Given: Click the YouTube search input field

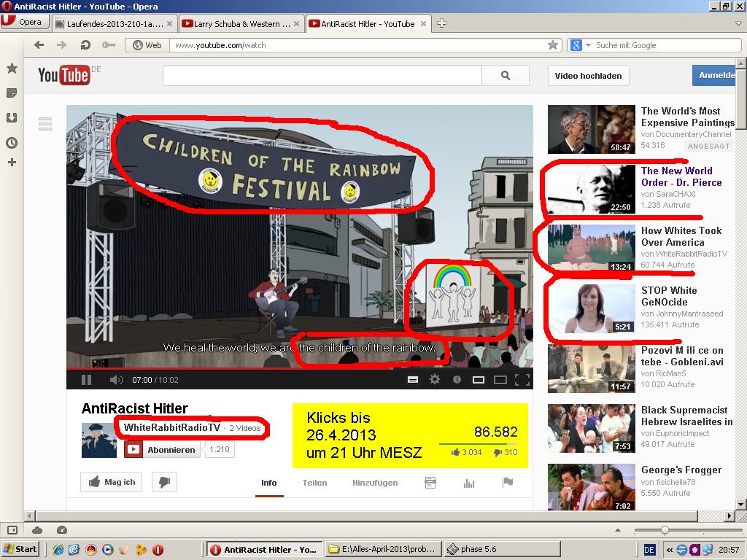Looking at the screenshot, I should click(x=322, y=75).
